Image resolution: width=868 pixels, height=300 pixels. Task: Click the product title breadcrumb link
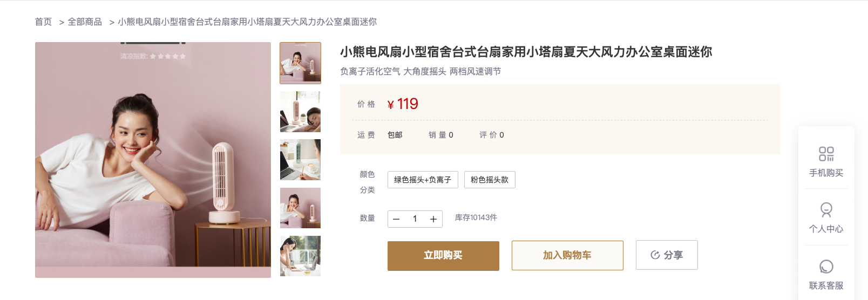point(247,22)
